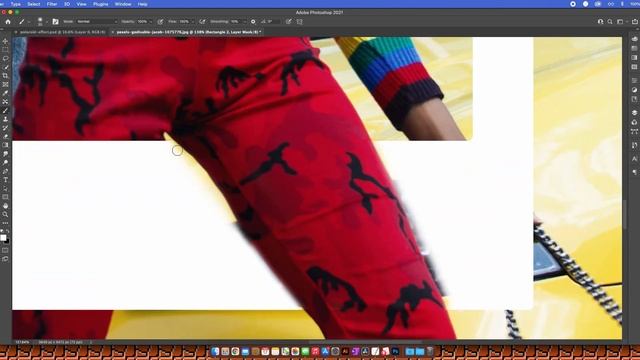Open the Filter menu
Viewport: 640px width, 360px height.
(x=52, y=4)
